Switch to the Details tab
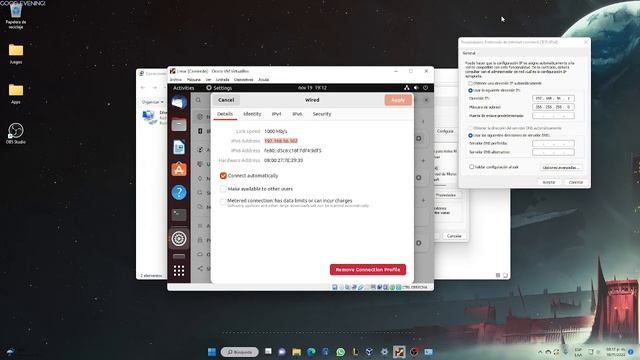The image size is (640, 360). [225, 114]
